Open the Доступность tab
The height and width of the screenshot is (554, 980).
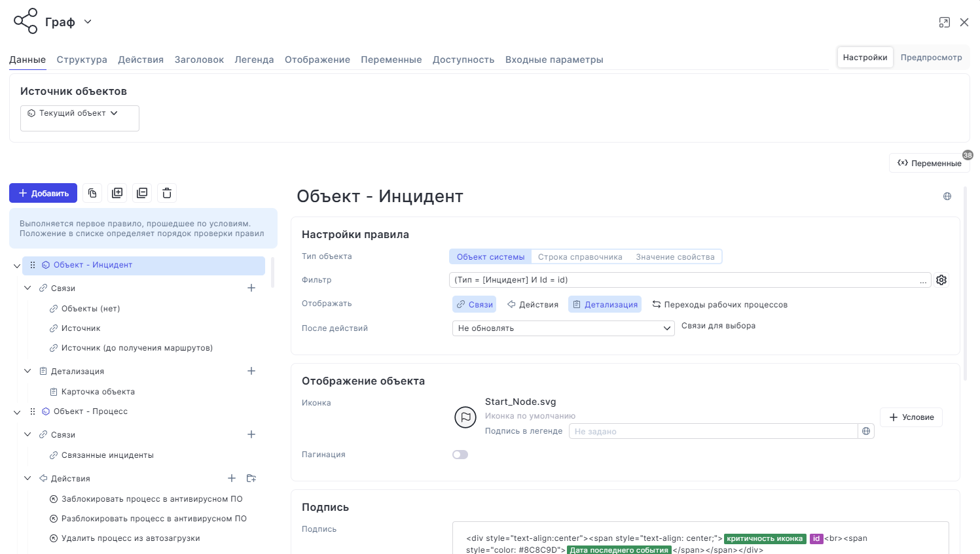(x=463, y=60)
